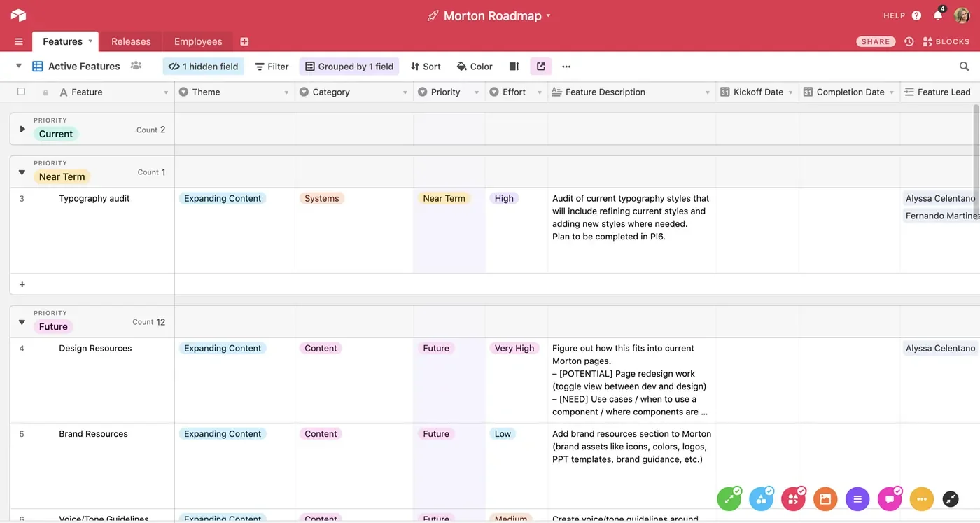Open the Color menu
The width and height of the screenshot is (980, 523).
coord(475,67)
